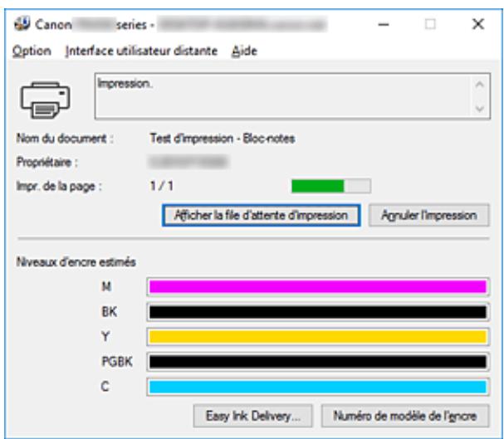This screenshot has height=439, width=504.
Task: Click the Nom du document label
Action: [x=65, y=139]
